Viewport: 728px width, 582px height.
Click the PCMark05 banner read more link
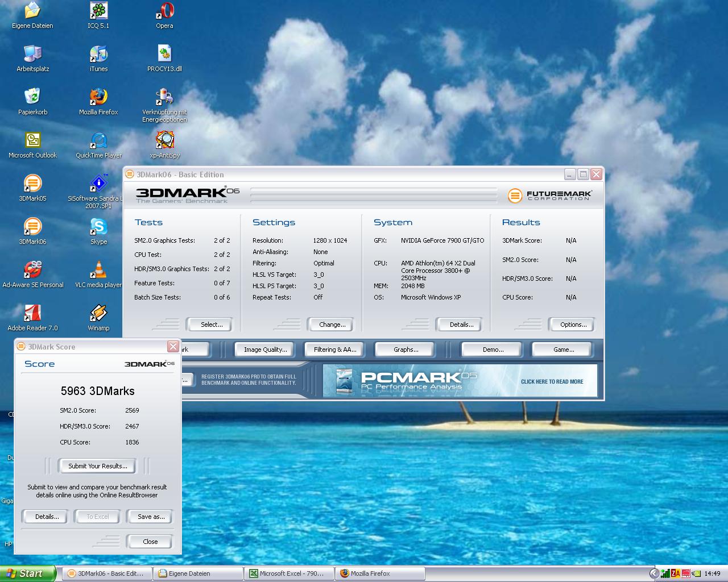pos(552,382)
